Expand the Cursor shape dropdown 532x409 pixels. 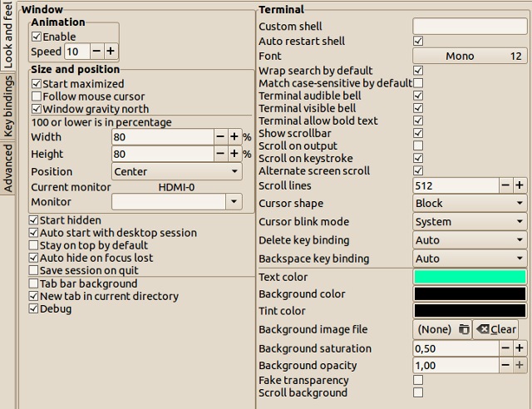point(470,203)
